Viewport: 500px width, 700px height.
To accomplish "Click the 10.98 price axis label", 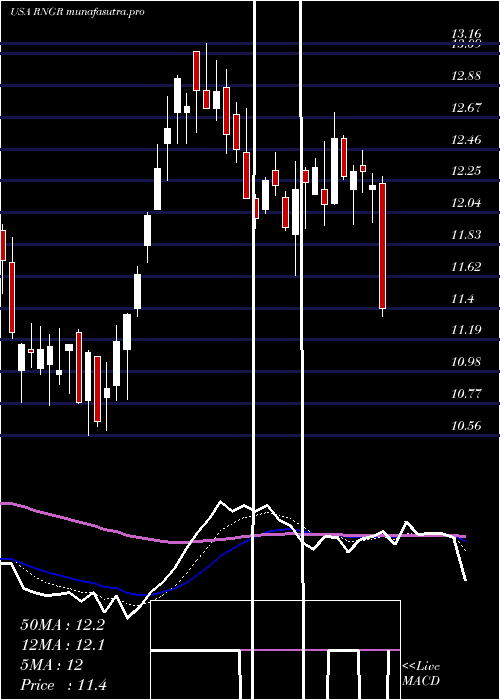I will point(466,362).
